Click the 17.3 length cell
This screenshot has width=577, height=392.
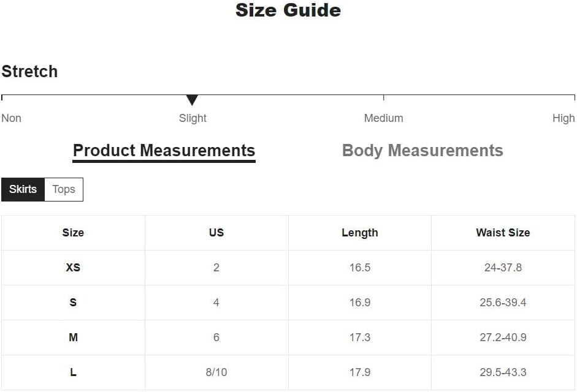tap(360, 337)
